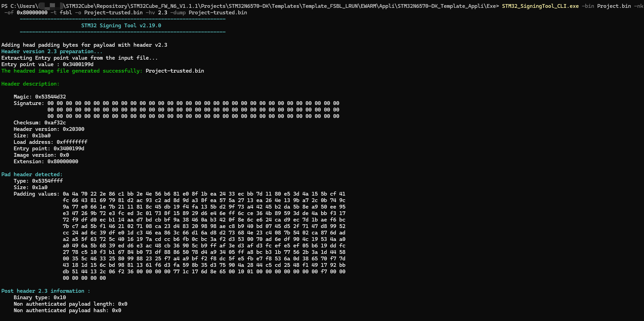The height and width of the screenshot is (321, 644).
Task: Click 'Entry point value : 0x3400199d' line
Action: [47, 64]
